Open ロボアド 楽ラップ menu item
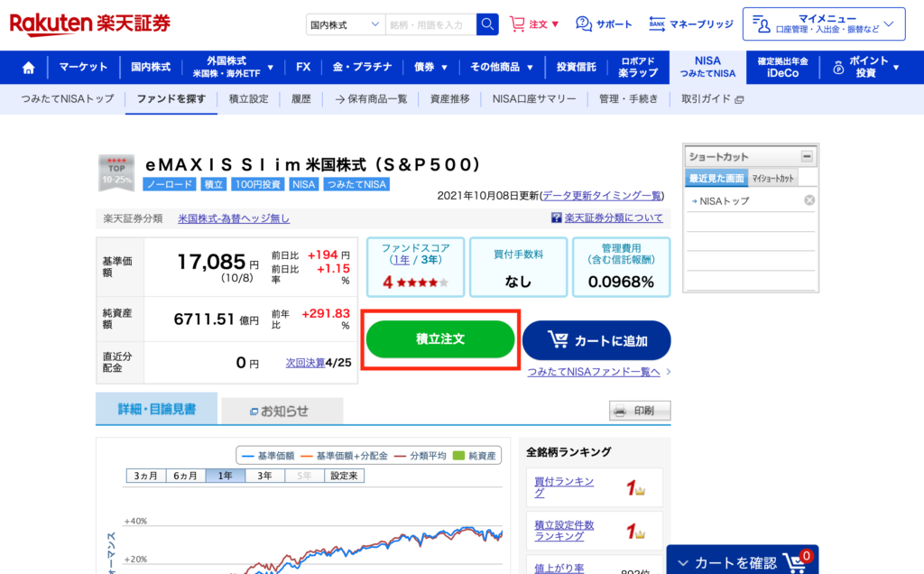 click(638, 67)
